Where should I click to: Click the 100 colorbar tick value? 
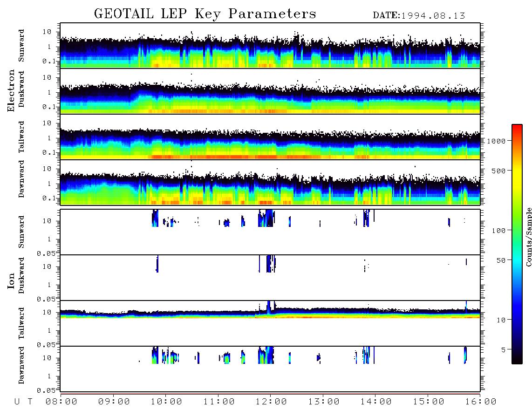point(499,231)
